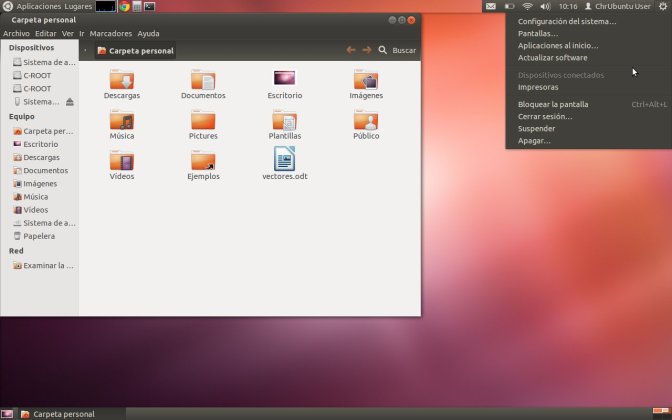Open the Aplicaciones menu in top panel

[x=38, y=6]
